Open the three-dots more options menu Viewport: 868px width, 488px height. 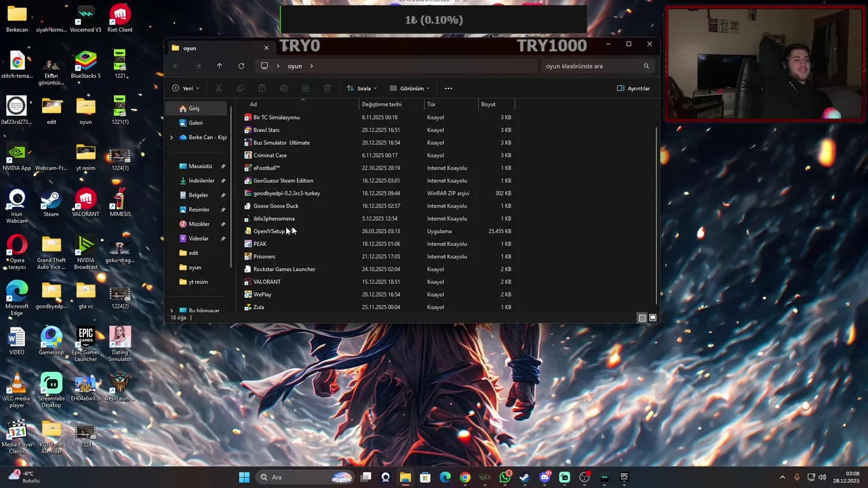coord(448,88)
